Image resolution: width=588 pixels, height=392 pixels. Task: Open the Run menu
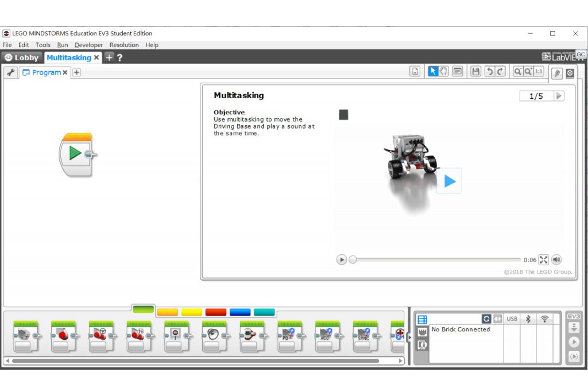pyautogui.click(x=63, y=45)
